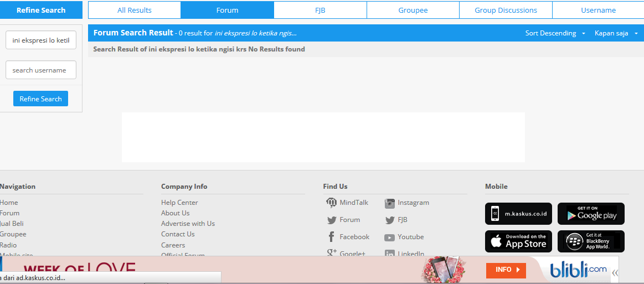Open Advertise with Us link
Image resolution: width=644 pixels, height=284 pixels.
click(x=188, y=224)
